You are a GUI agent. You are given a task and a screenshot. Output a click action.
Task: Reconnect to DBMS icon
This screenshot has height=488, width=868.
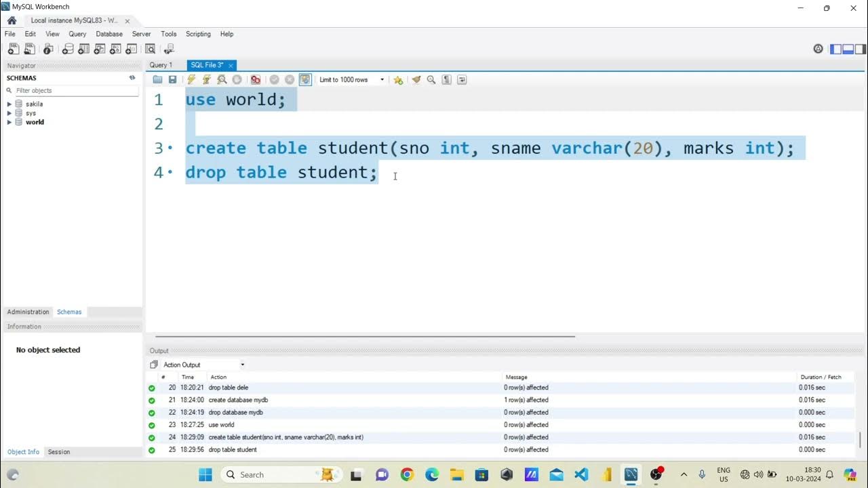pos(169,49)
